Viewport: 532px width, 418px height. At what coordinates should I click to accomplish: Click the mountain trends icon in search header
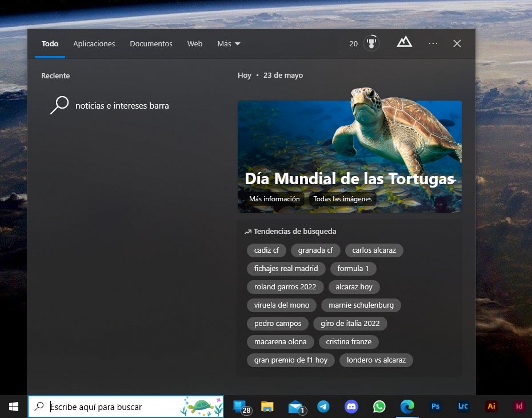(405, 42)
